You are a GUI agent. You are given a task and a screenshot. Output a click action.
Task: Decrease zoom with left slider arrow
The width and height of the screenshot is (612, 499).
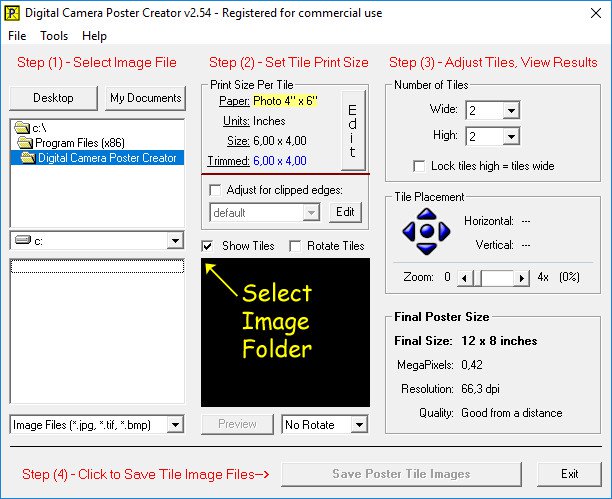[x=464, y=278]
